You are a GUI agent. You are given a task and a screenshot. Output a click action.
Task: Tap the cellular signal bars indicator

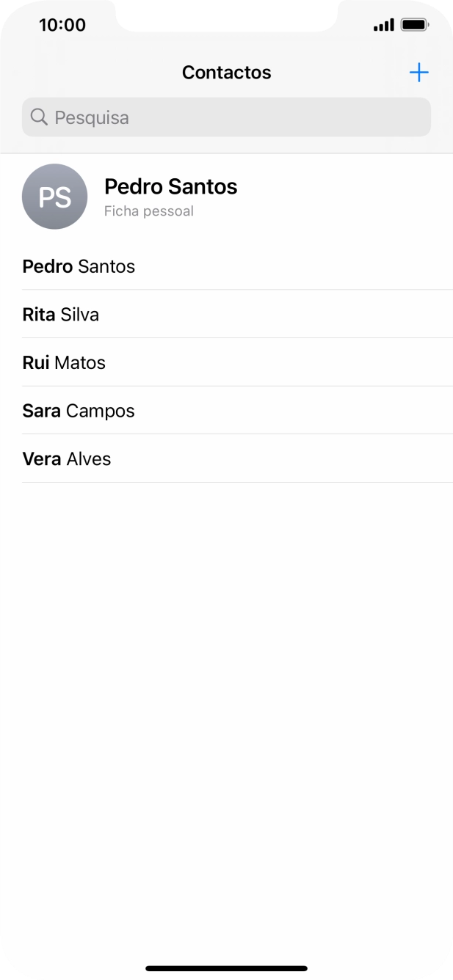[385, 24]
